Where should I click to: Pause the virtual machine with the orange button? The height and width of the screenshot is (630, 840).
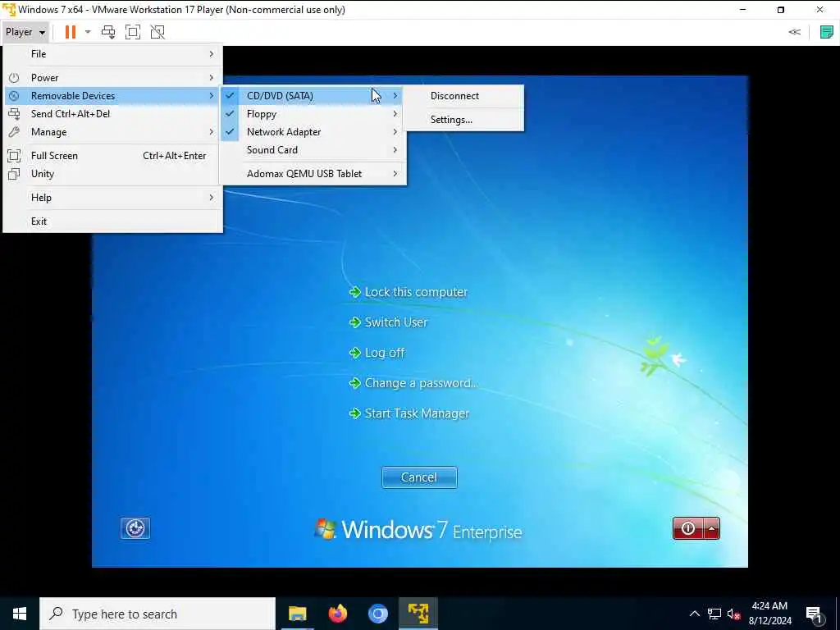(71, 32)
